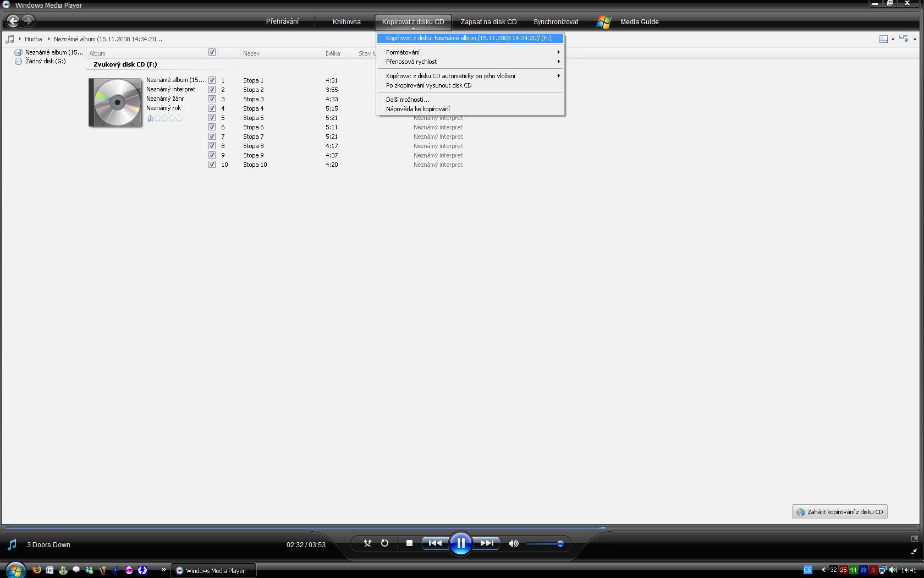This screenshot has width=924, height=578.
Task: Click the volume icon in the system tray
Action: pyautogui.click(x=893, y=570)
